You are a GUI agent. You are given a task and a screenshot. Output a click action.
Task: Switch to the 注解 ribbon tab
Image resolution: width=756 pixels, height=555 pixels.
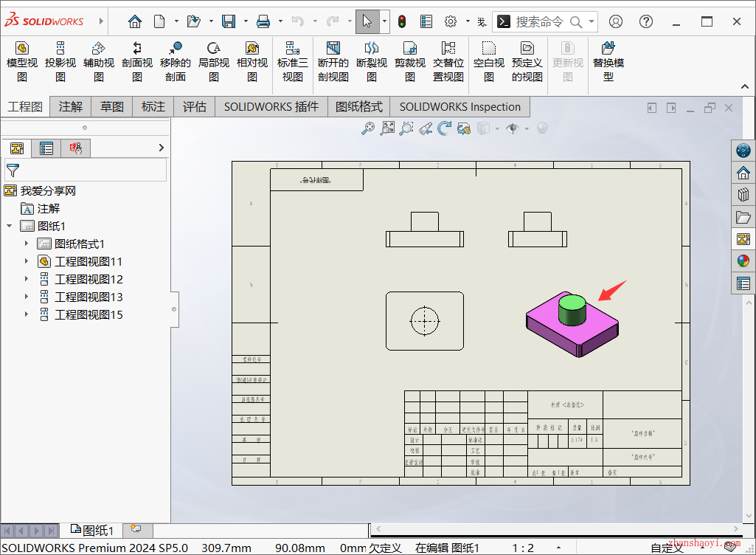[70, 107]
